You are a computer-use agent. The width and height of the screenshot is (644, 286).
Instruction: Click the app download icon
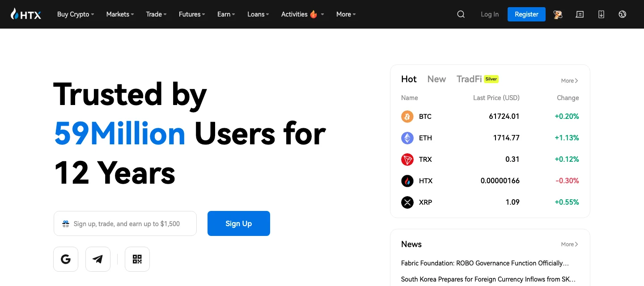pos(601,14)
